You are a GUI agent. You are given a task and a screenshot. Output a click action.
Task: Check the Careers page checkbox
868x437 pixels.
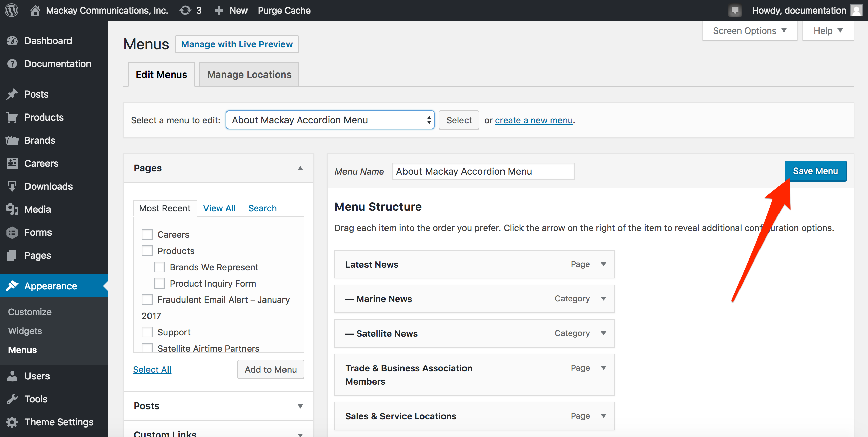tap(147, 234)
